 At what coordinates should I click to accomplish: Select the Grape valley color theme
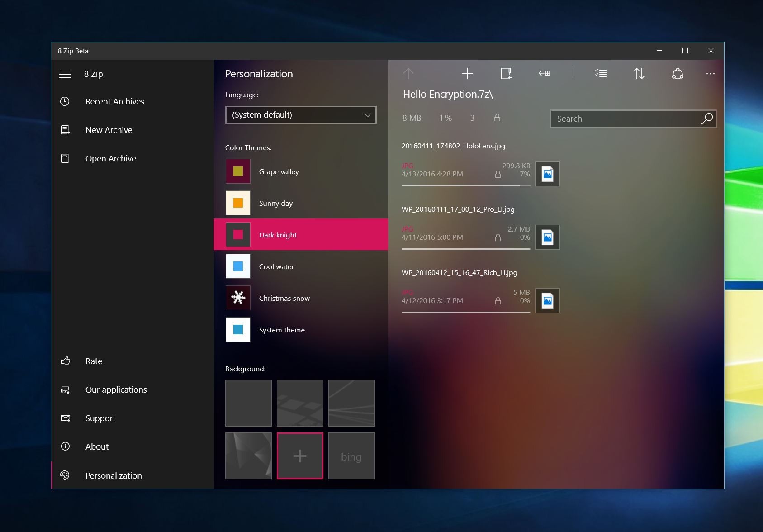pos(301,171)
